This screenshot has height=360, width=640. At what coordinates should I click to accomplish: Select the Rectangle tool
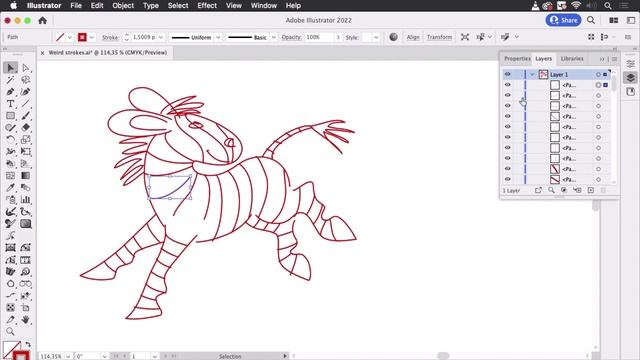[11, 116]
